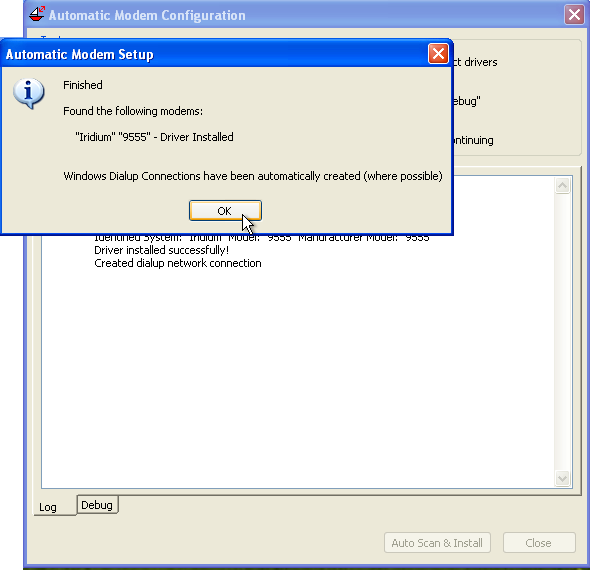The height and width of the screenshot is (570, 590).
Task: Select the "Created dialup network connection" log line
Action: [x=178, y=263]
